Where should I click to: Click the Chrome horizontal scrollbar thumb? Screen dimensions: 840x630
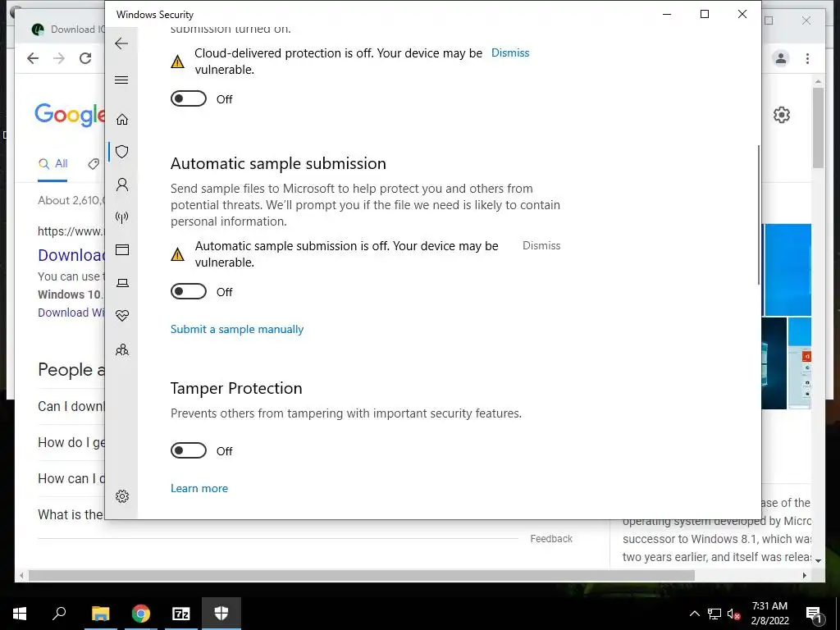tap(362, 575)
